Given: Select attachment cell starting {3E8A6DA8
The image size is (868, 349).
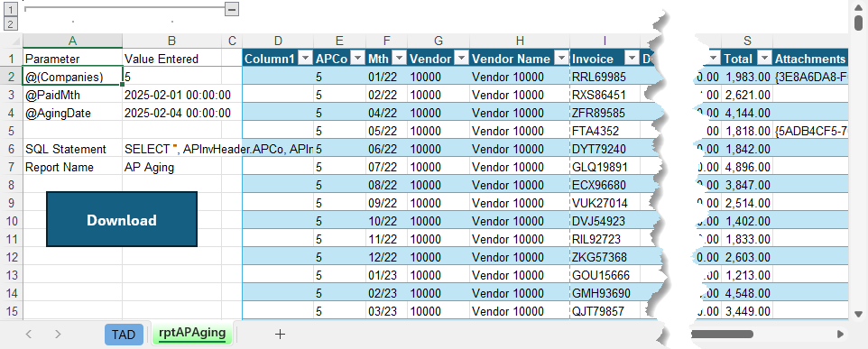Looking at the screenshot, I should 810,77.
